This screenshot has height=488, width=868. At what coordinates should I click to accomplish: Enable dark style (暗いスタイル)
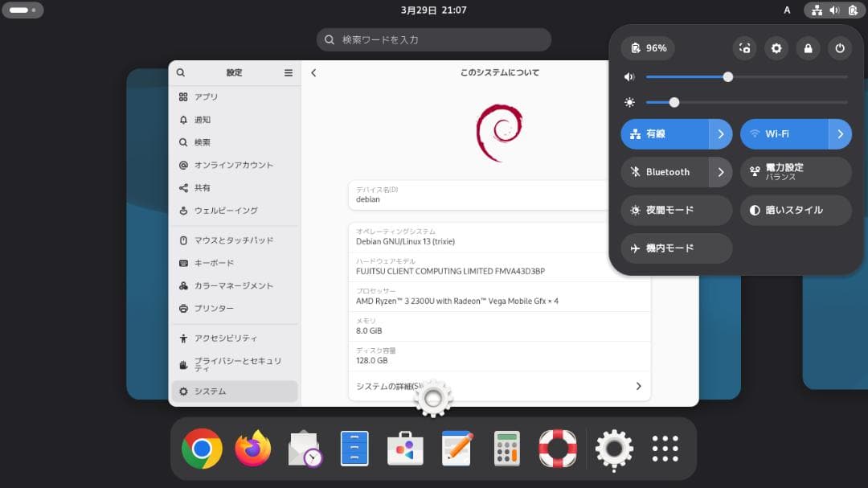pos(796,211)
